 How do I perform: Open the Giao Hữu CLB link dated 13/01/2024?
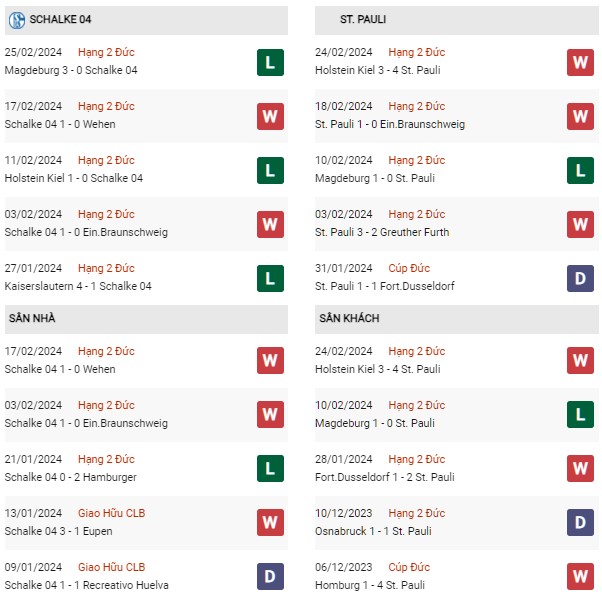pyautogui.click(x=111, y=513)
